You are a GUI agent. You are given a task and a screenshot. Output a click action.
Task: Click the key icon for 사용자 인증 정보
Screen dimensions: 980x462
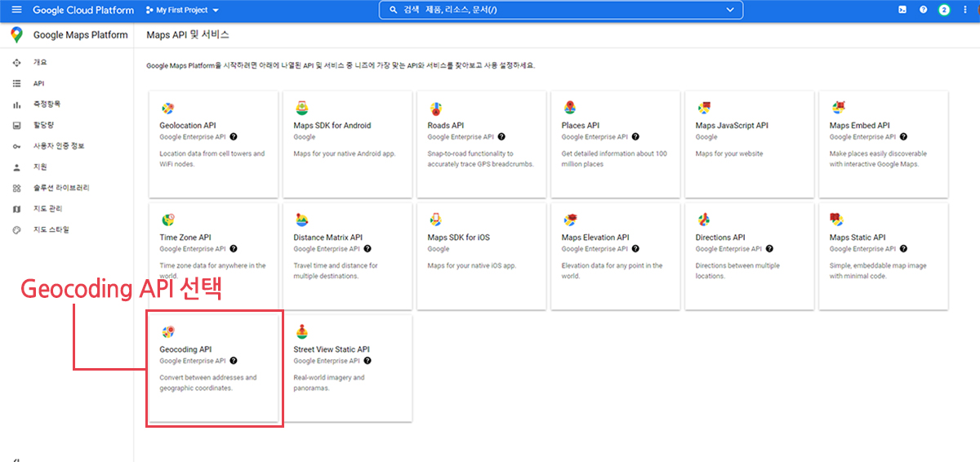(x=16, y=146)
